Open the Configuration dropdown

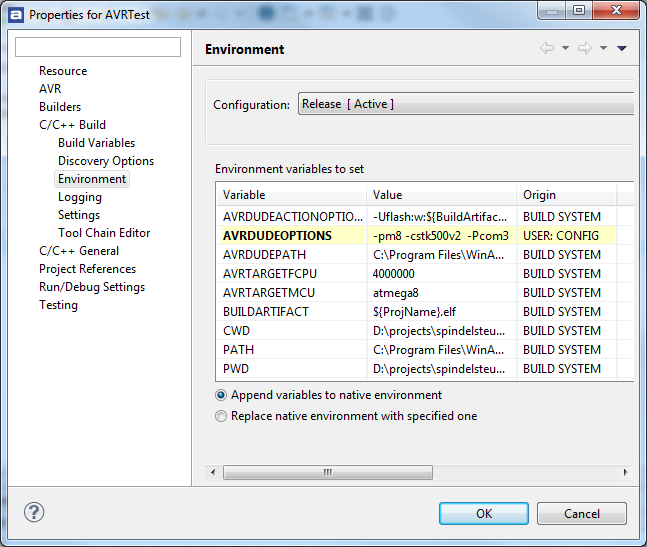tap(465, 104)
